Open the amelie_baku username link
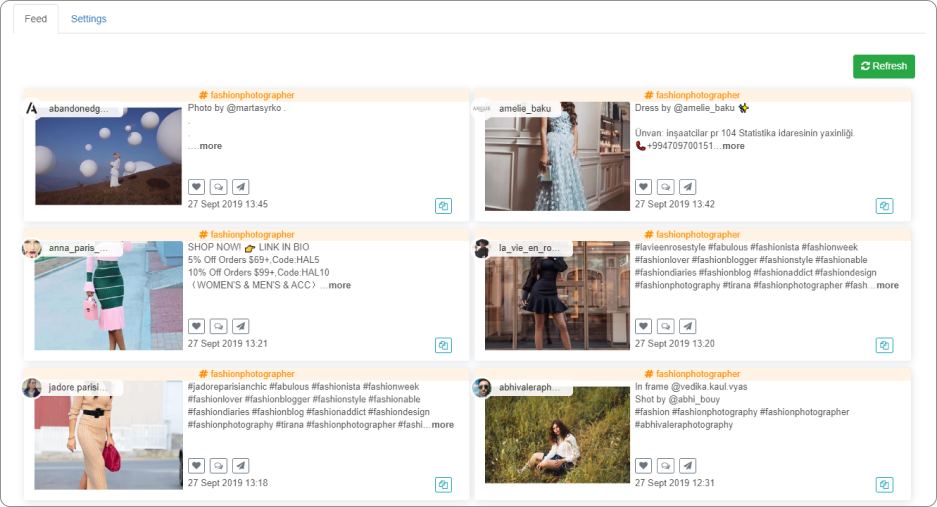The width and height of the screenshot is (937, 507). tap(526, 109)
